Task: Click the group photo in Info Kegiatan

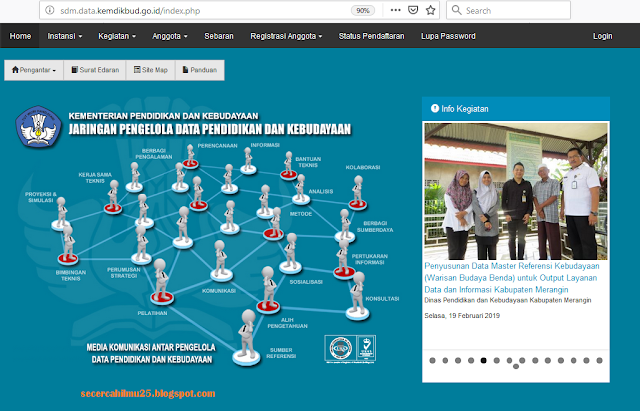Action: tap(516, 191)
